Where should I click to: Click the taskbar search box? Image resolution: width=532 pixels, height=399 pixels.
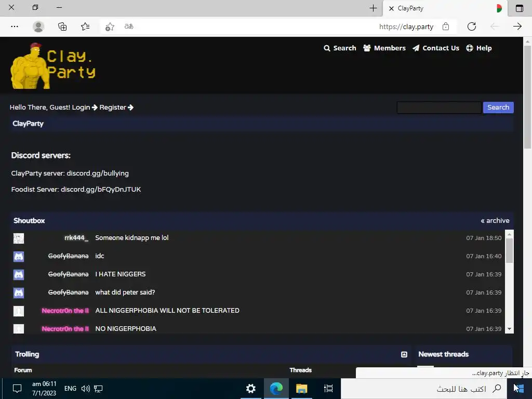coord(424,389)
